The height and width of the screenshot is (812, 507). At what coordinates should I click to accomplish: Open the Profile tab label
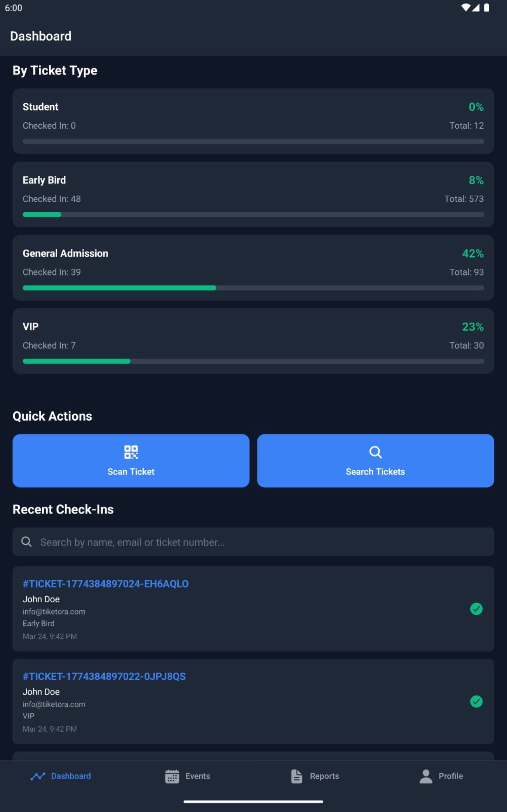point(450,776)
